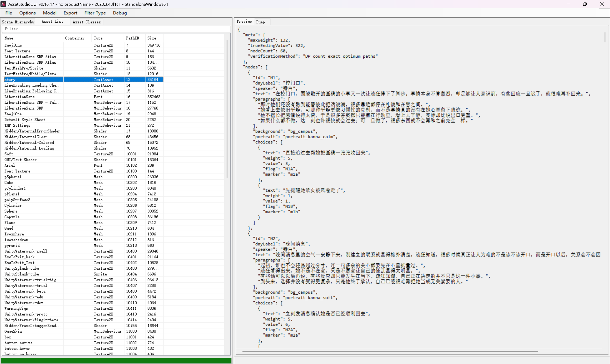
Task: Select the LiberationSans Font asset row
Action: (x=19, y=97)
